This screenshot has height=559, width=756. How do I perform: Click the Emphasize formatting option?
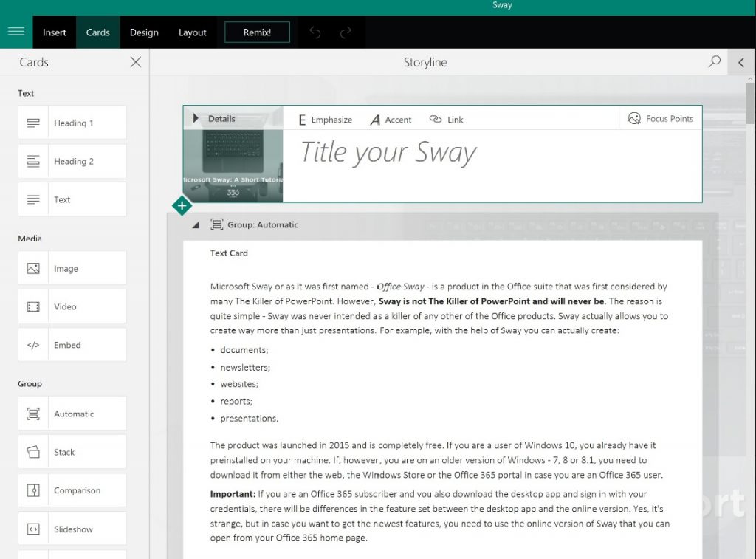coord(326,120)
